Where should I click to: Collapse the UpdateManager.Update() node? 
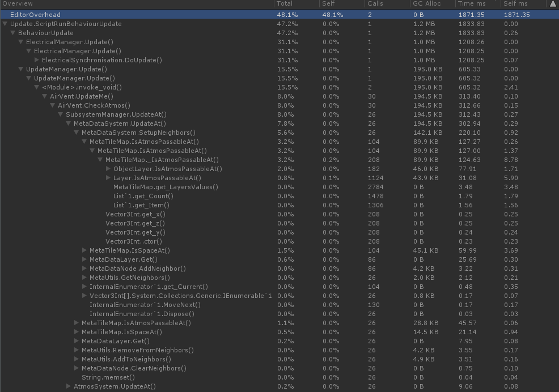[20, 69]
